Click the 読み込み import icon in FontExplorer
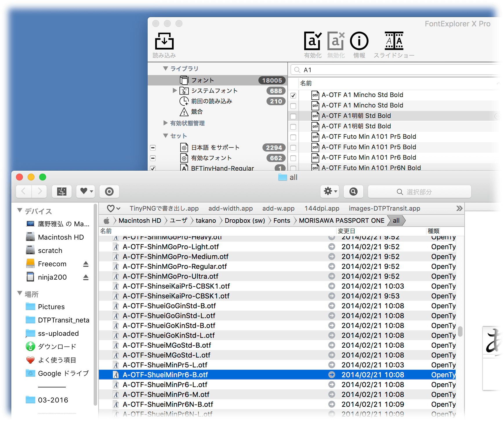Screen dimensions: 504x421 coord(164,41)
